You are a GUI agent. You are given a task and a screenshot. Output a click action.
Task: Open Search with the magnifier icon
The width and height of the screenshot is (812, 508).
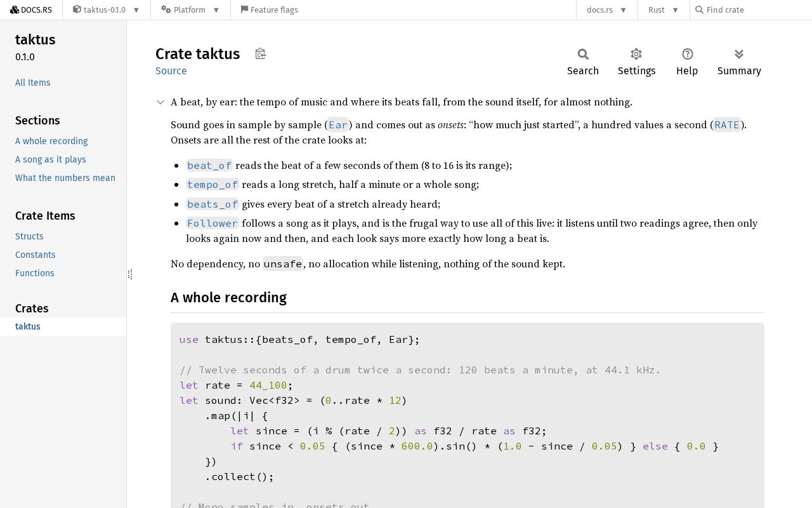[x=583, y=62]
